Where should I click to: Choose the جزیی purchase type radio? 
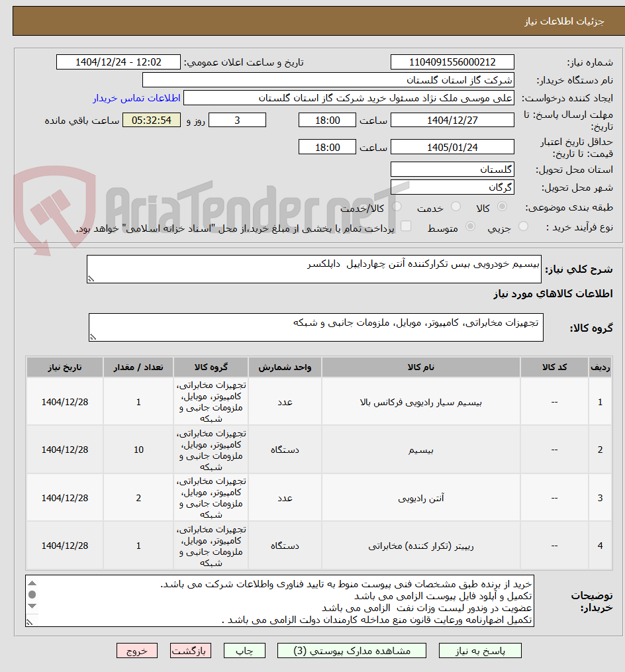click(x=523, y=226)
